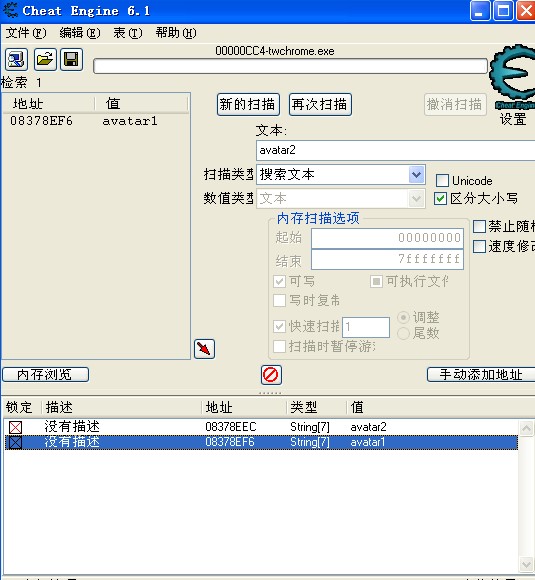Open the 编辑(E) menu

click(x=80, y=33)
